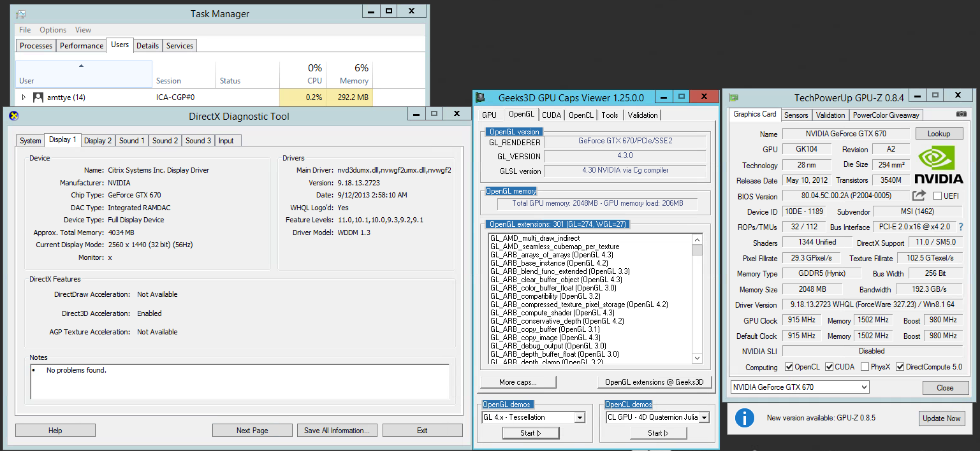Open the Validation tab in GPU-Z
The image size is (980, 451).
[830, 115]
